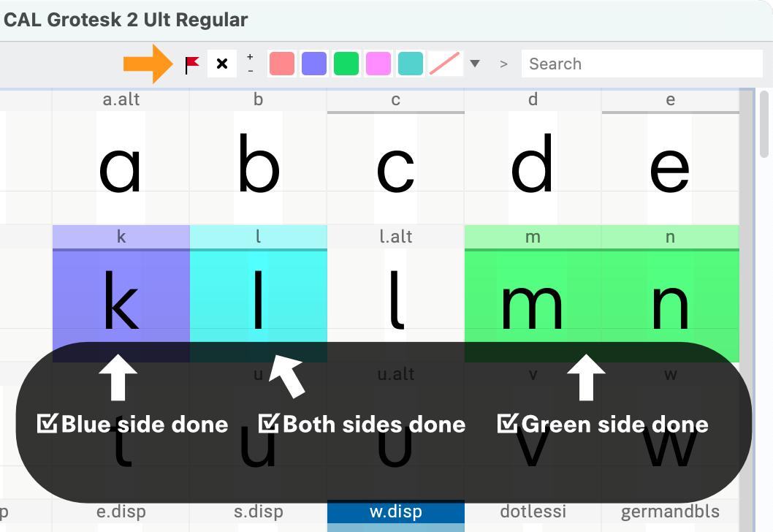Select the green m glyph cell
Screen dimensions: 773x532
533,294
